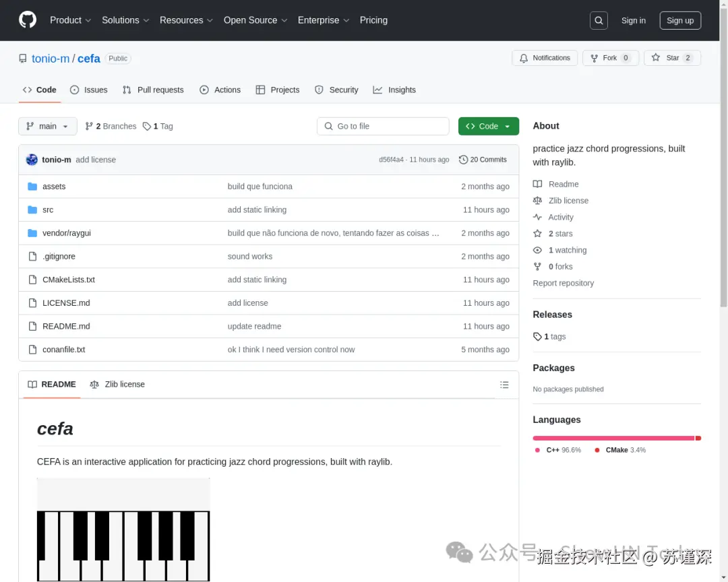Viewport: 728px width, 582px height.
Task: Open the search magnifier button
Action: point(599,20)
